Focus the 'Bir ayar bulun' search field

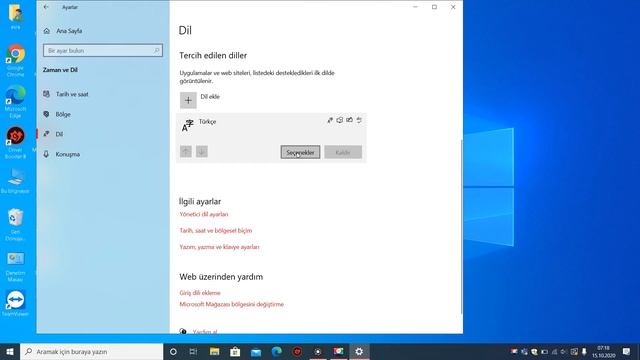[x=103, y=51]
